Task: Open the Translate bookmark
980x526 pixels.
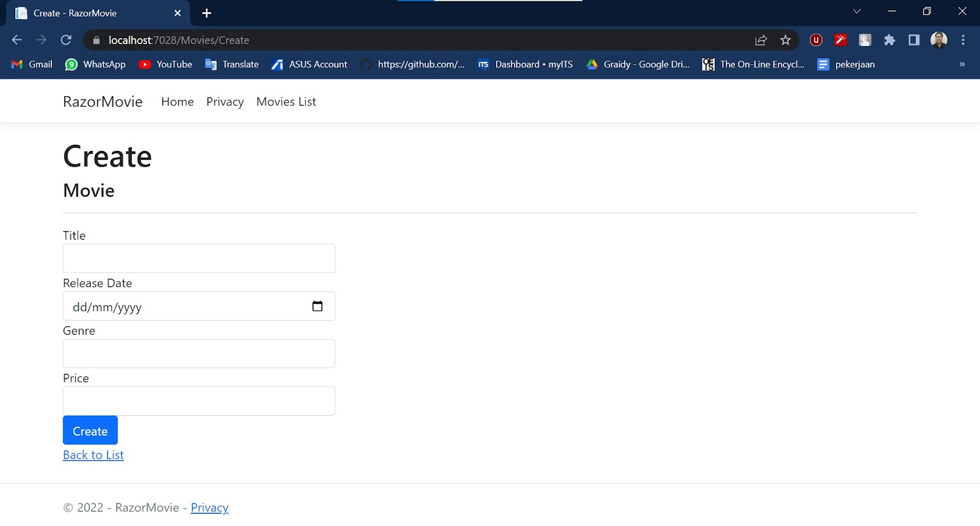Action: (232, 64)
